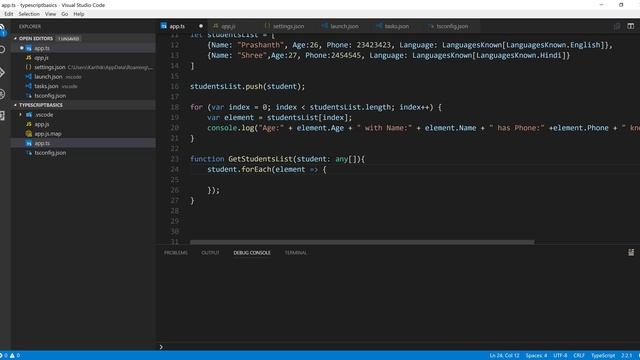The height and width of the screenshot is (360, 640).
Task: Open tsconfig.json in Open Editors list
Action: click(x=83, y=96)
